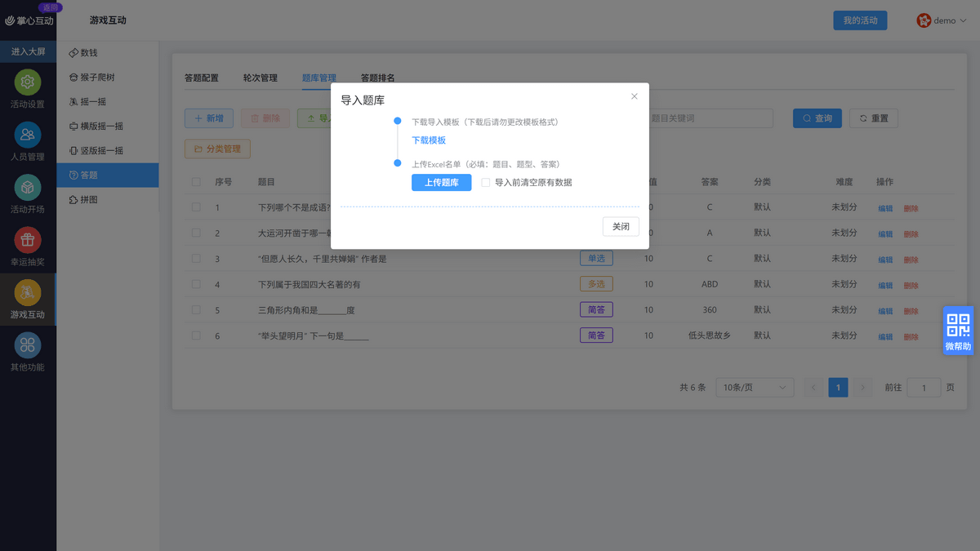Toggle the select-all checkbox in table header
Screen dimensions: 980x551
click(196, 181)
